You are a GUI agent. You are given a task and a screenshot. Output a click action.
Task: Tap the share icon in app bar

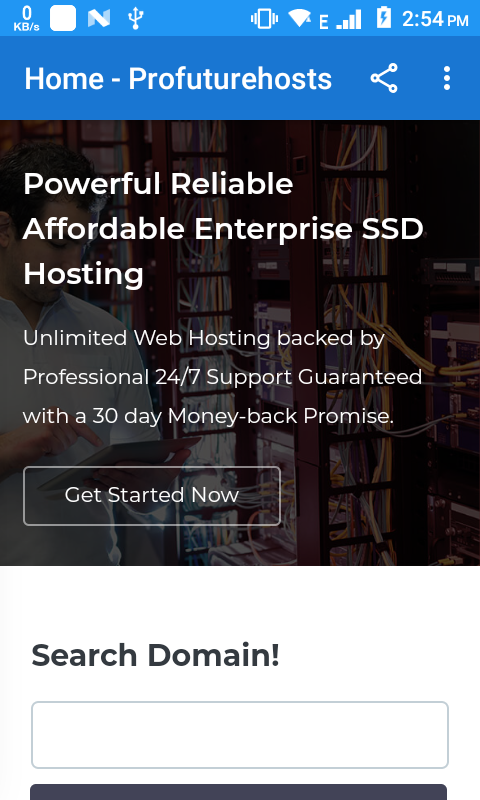click(384, 78)
